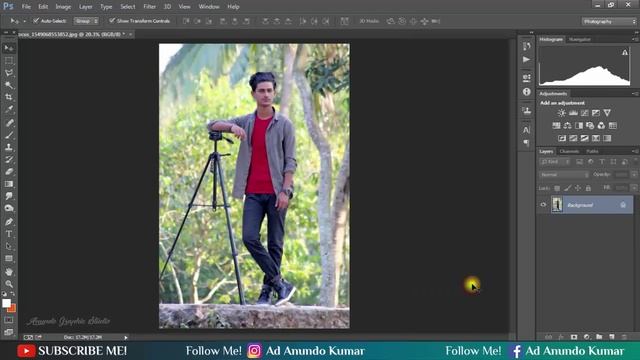This screenshot has width=640, height=360.
Task: Select the Path Selection tool
Action: click(x=9, y=246)
